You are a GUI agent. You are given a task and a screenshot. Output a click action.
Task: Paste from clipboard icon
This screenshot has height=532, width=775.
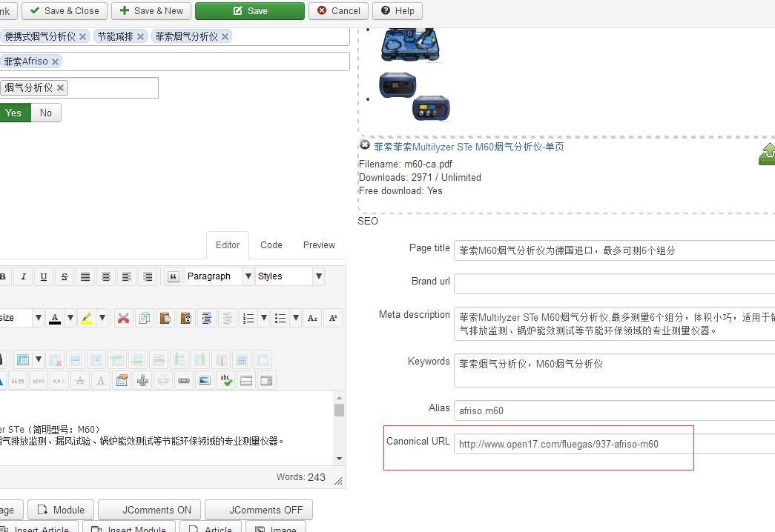pos(165,318)
